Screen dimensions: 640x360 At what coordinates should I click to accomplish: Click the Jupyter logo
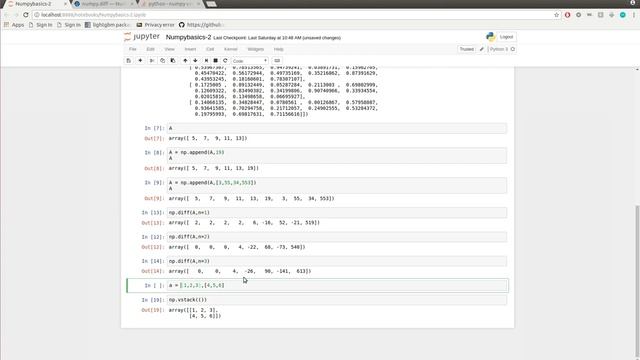pos(142,37)
